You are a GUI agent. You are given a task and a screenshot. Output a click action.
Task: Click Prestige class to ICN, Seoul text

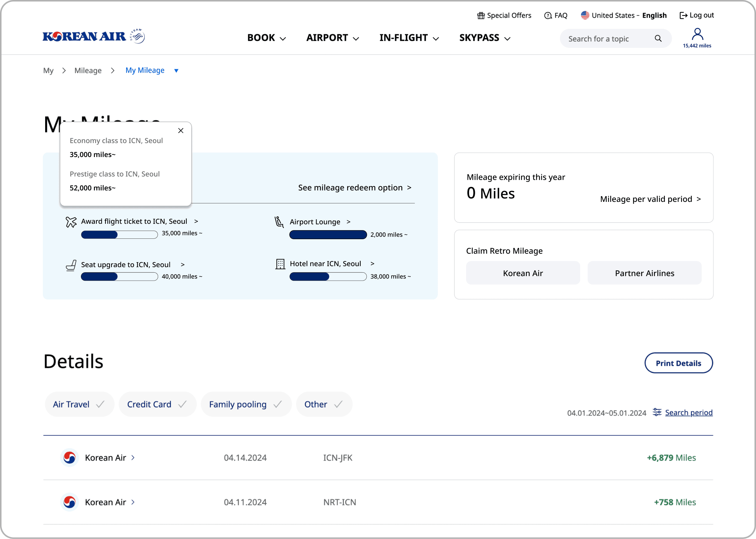pos(114,174)
